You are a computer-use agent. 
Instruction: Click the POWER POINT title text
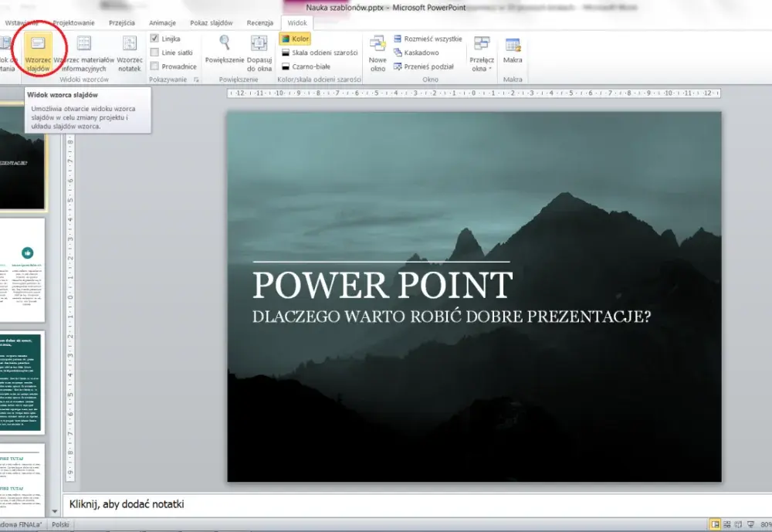coord(383,285)
